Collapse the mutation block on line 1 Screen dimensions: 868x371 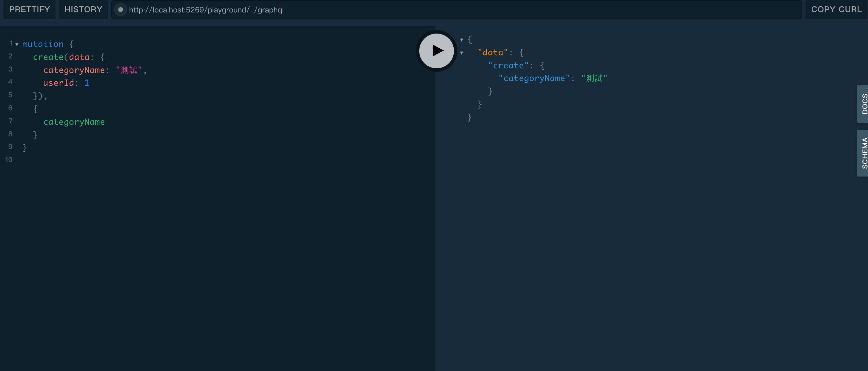17,45
